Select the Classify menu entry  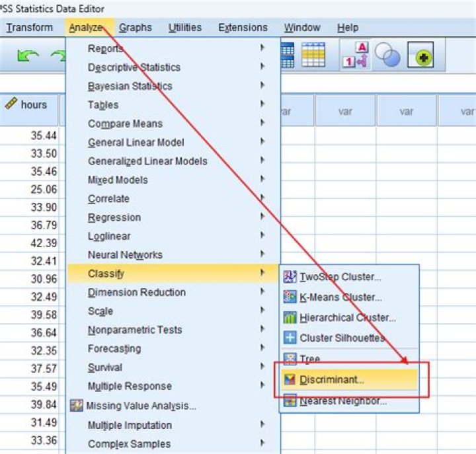click(x=173, y=274)
